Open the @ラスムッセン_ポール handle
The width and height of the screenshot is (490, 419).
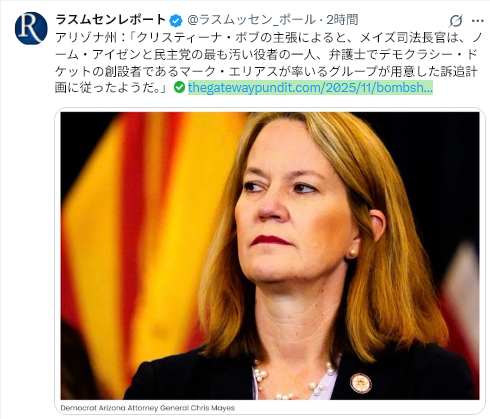tap(252, 20)
